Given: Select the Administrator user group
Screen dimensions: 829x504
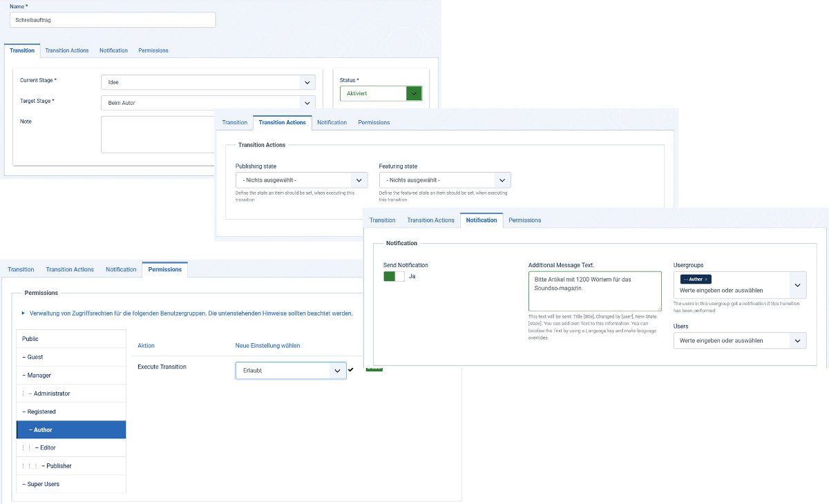Looking at the screenshot, I should pos(71,394).
